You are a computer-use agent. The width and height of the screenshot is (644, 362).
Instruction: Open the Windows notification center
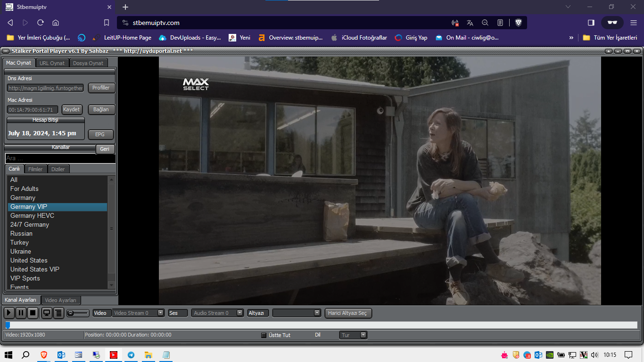[x=628, y=355]
